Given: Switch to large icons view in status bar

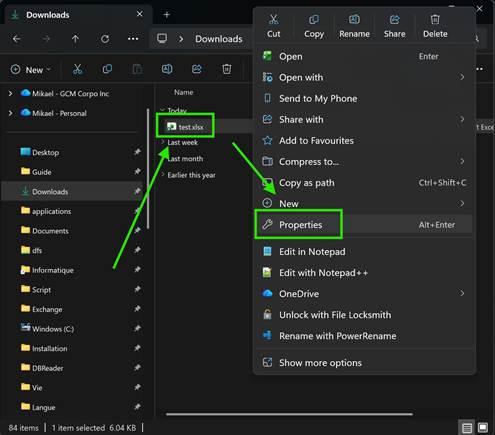Looking at the screenshot, I should 483,428.
